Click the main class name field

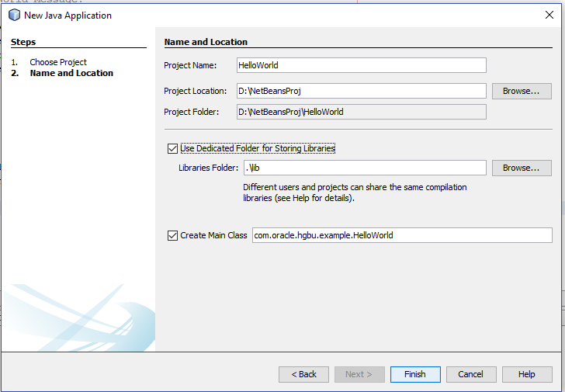pos(402,235)
